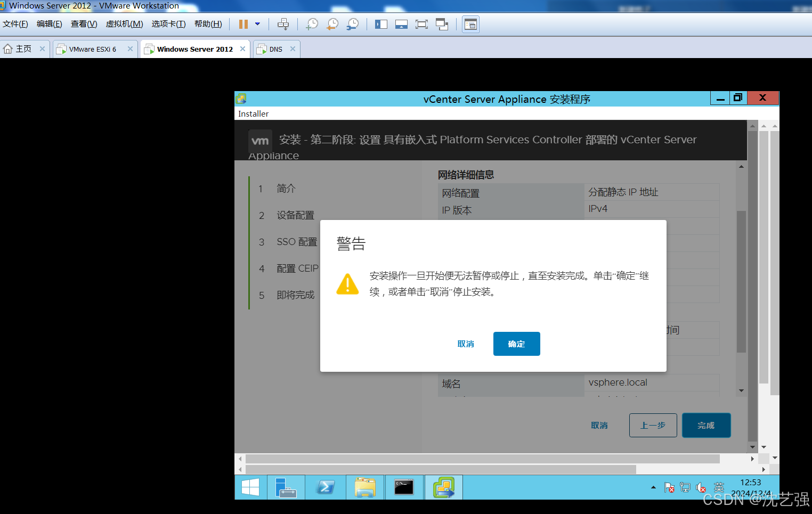Open the 查看(V) menu

pyautogui.click(x=84, y=24)
